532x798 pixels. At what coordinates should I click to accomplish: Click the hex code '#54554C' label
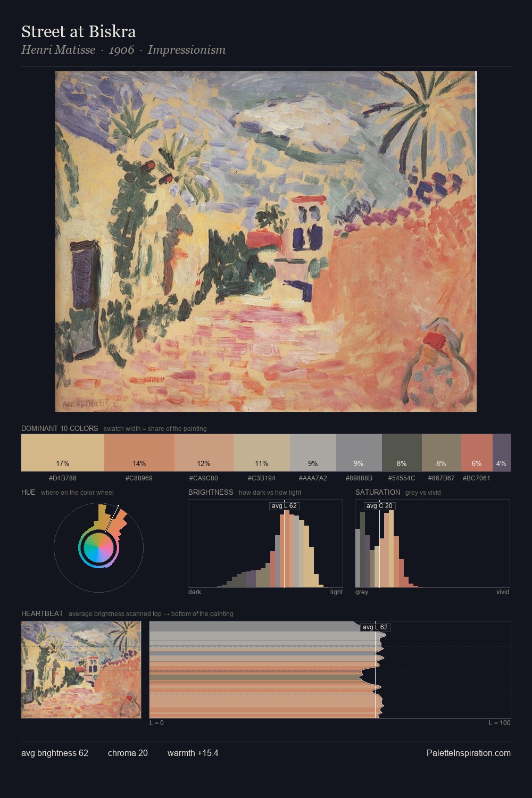(x=402, y=478)
